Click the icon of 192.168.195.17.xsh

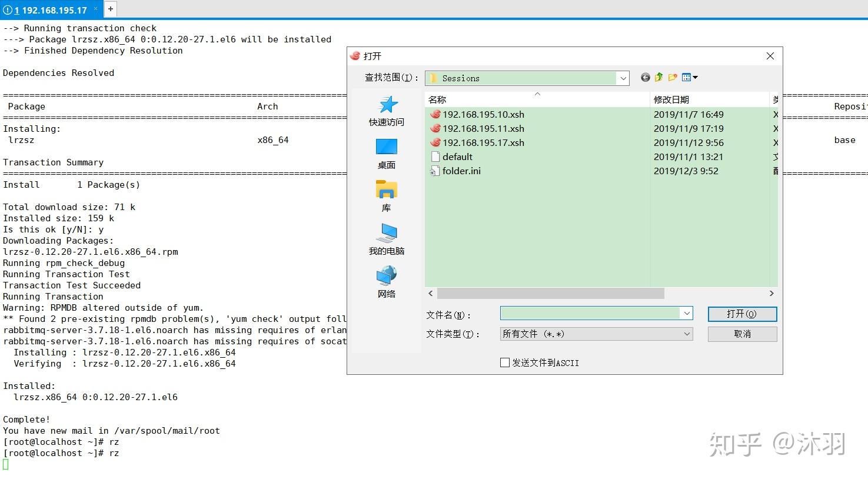435,142
